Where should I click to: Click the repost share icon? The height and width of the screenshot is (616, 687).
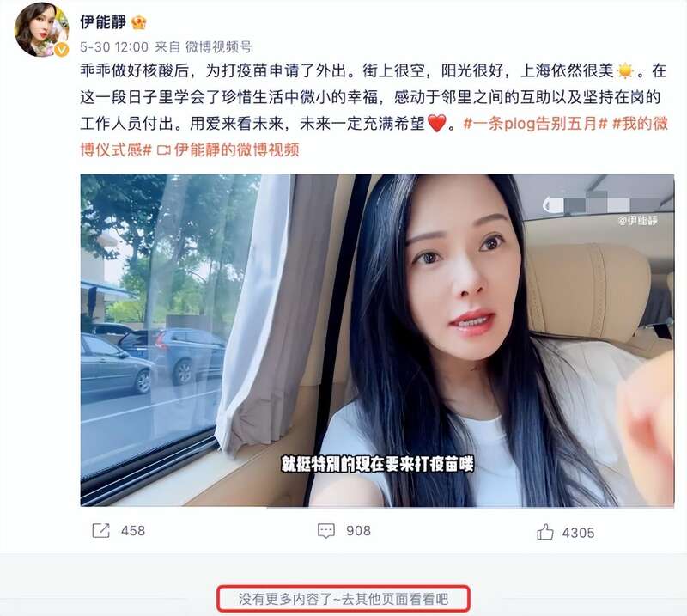100,530
